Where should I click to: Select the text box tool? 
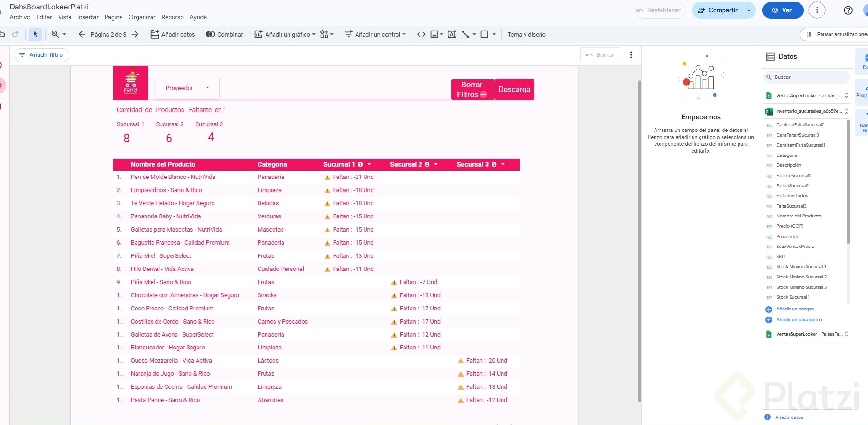(452, 34)
